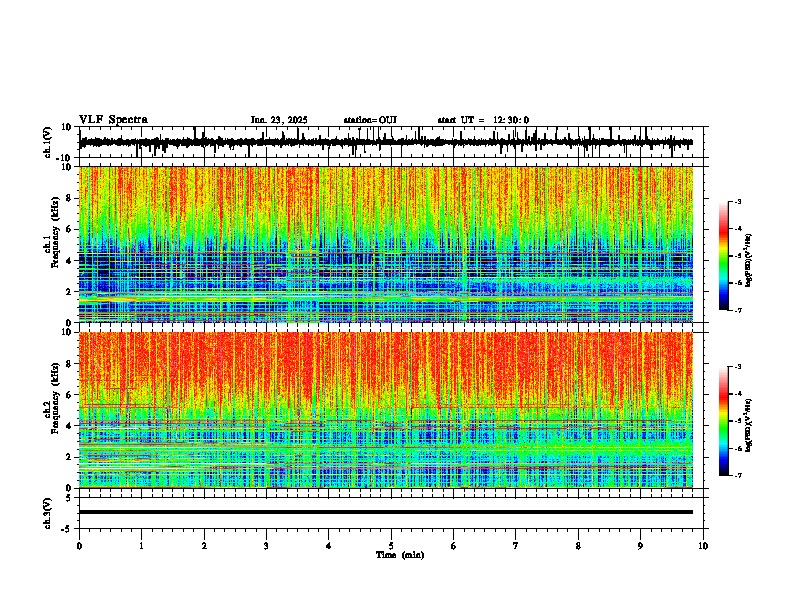This screenshot has height=612, width=792.
Task: Select the 'Jan. 23, 2025' date label
Action: pyautogui.click(x=279, y=120)
